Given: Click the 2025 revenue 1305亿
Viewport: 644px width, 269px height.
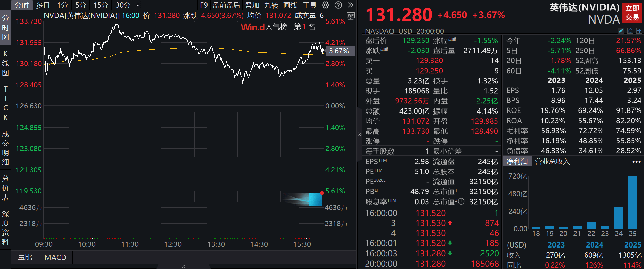Looking at the screenshot, I should 630,255.
